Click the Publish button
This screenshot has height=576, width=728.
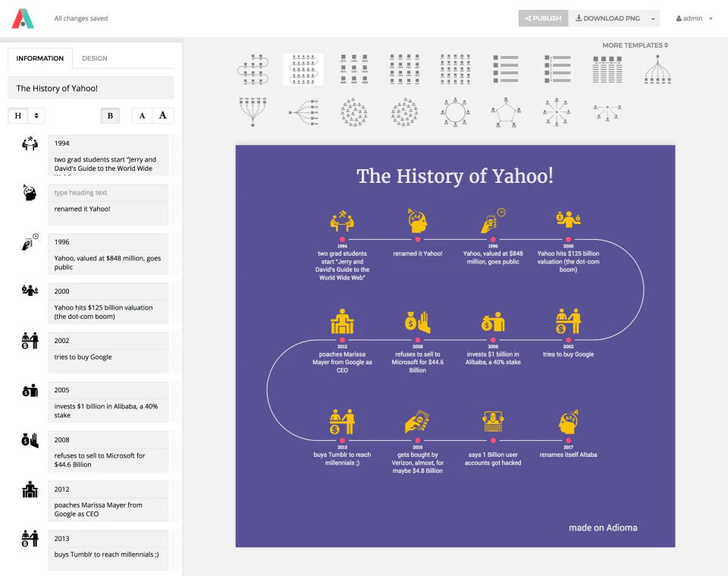coord(543,18)
